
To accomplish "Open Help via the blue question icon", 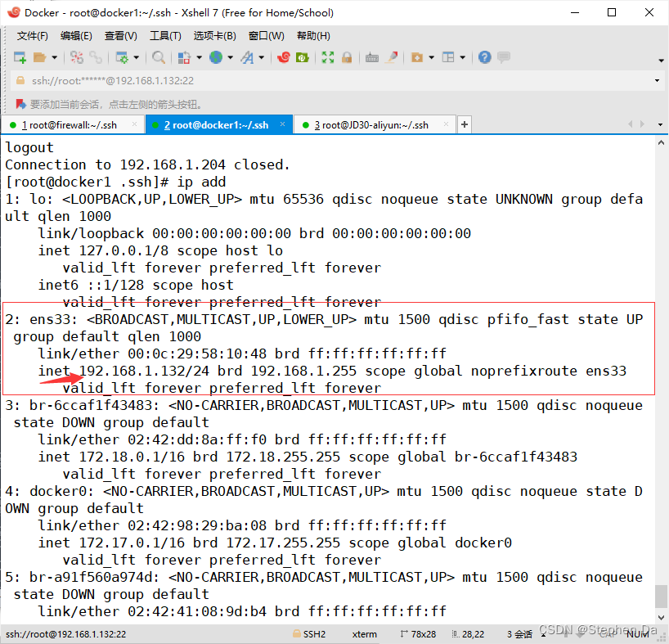I will point(485,57).
